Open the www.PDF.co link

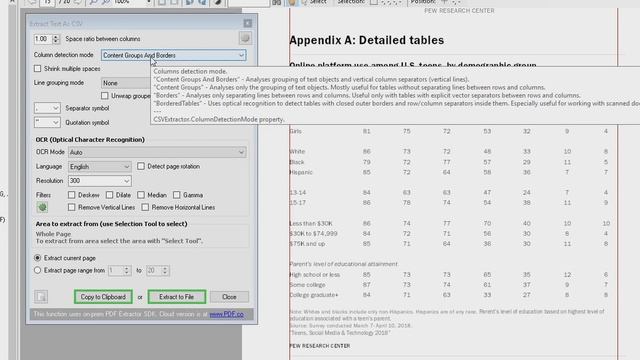coord(227,314)
